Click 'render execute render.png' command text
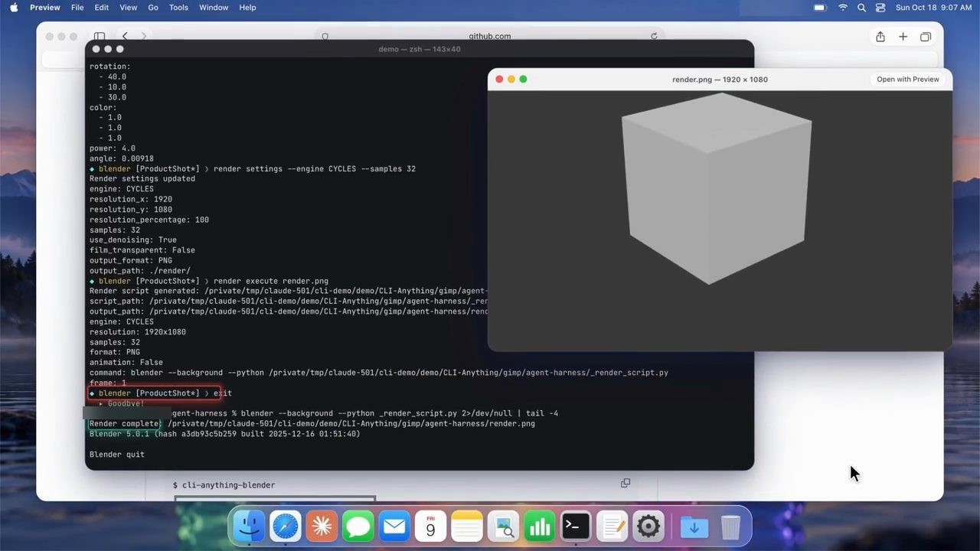 tap(271, 281)
